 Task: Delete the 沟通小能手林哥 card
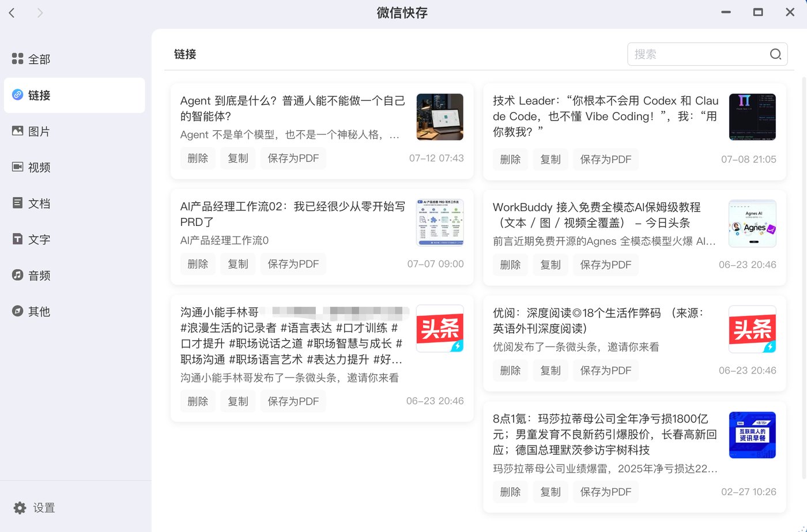click(198, 401)
